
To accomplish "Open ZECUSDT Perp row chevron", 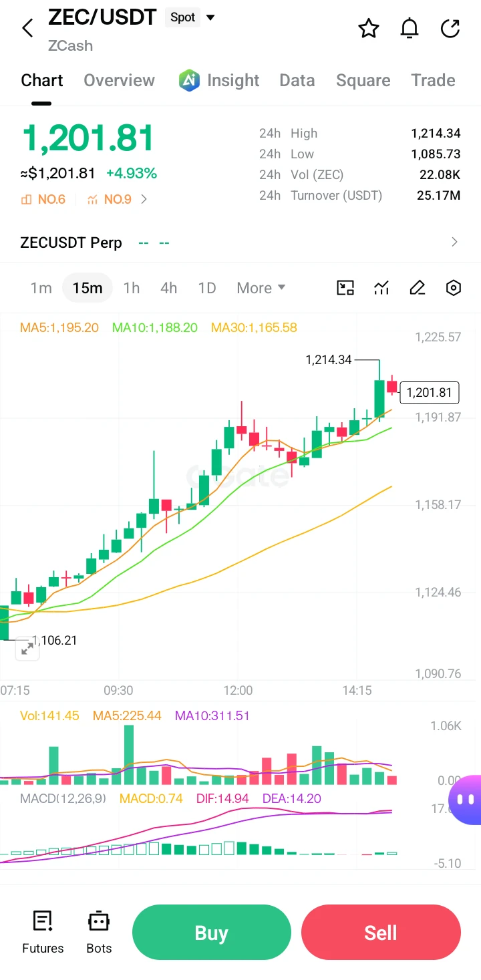I will (x=455, y=242).
